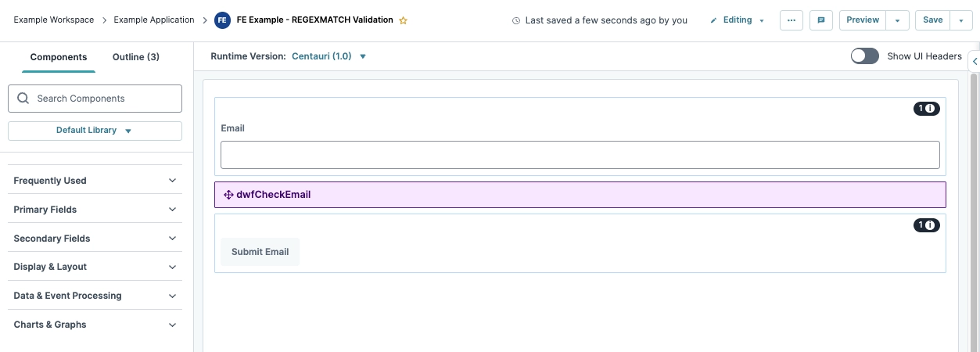Open the Editing mode dropdown
The image size is (980, 352).
click(x=738, y=20)
